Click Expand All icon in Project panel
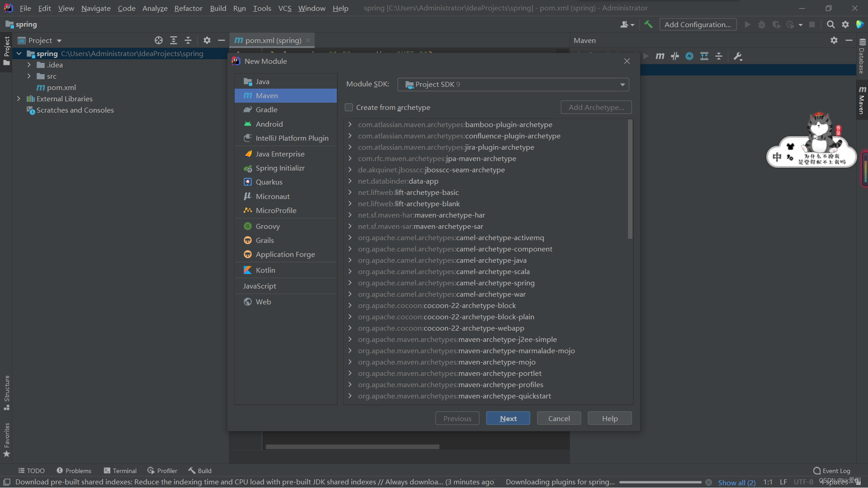868x488 pixels. 174,40
